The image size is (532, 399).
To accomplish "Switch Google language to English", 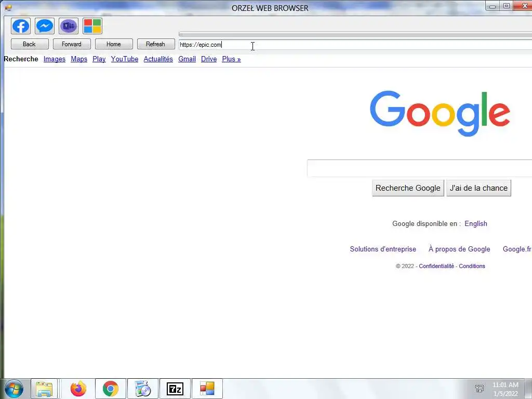I will tap(476, 223).
